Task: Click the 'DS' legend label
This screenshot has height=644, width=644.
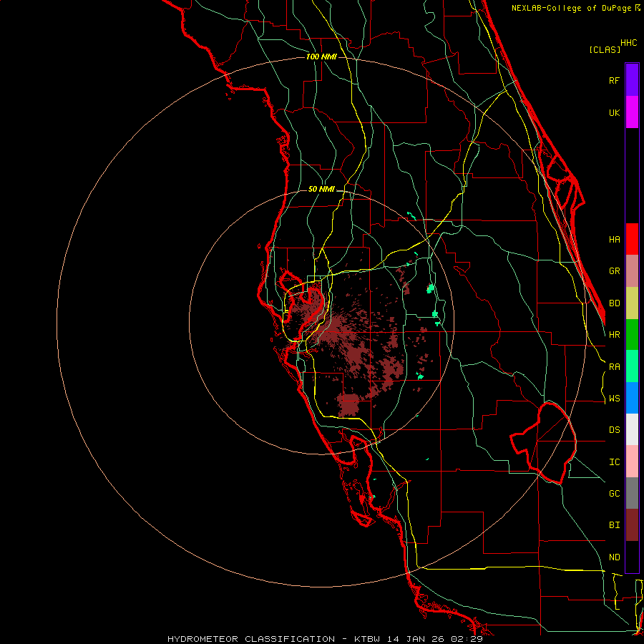Action: (614, 430)
